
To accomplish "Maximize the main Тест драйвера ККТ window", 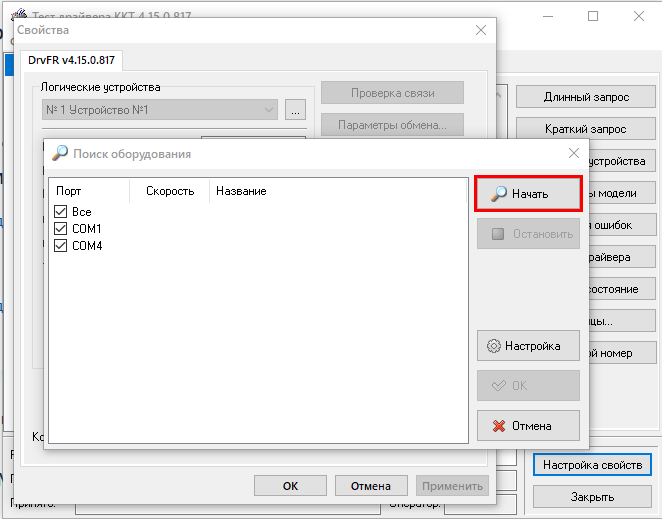I will click(593, 16).
